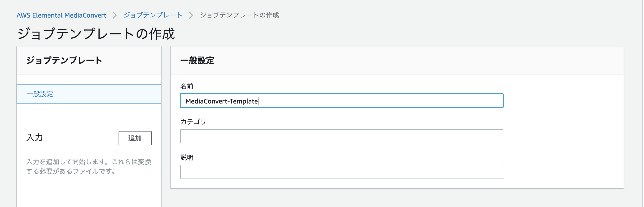Click the 名前 text field
Viewport: 644px width, 207px height.
pyautogui.click(x=341, y=101)
